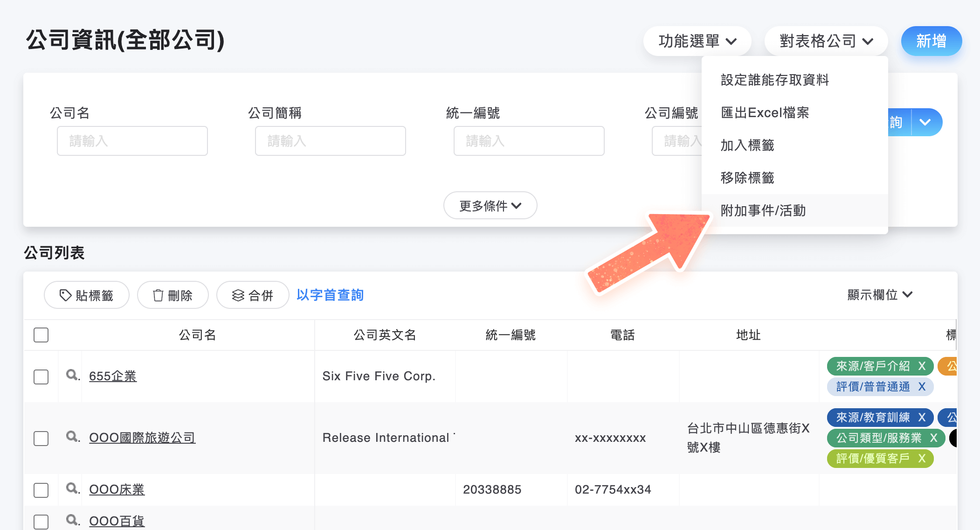980x530 pixels.
Task: Select the 合併 merge icon
Action: pyautogui.click(x=238, y=295)
